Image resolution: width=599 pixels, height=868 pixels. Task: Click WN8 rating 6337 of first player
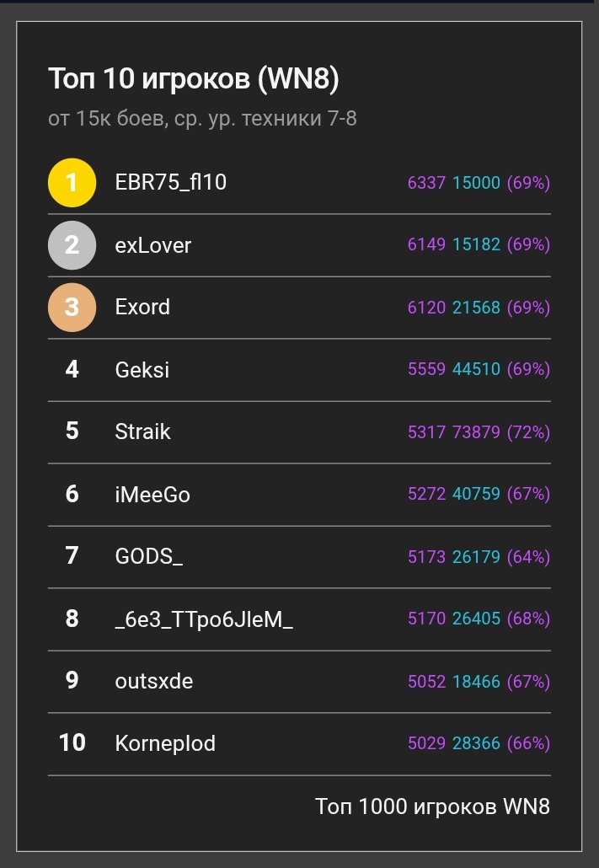[x=426, y=182]
